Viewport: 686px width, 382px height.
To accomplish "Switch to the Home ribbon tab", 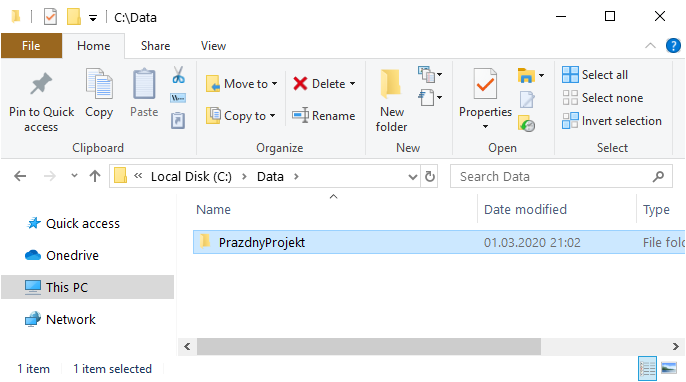I will [94, 46].
